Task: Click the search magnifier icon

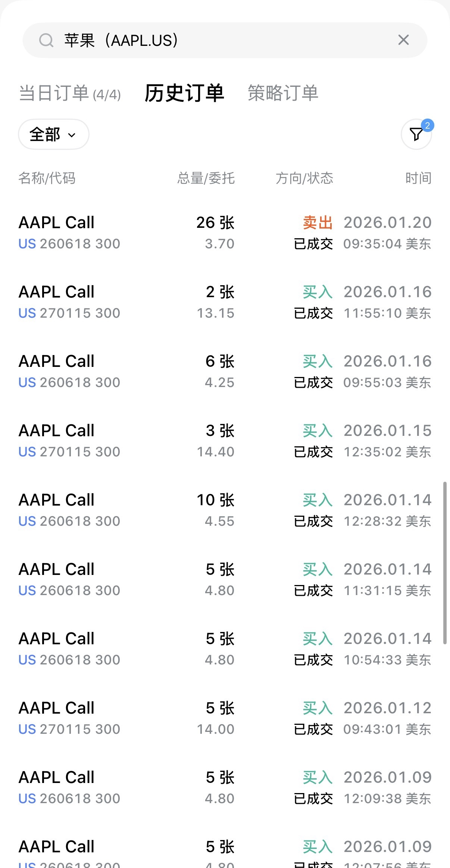Action: coord(46,40)
